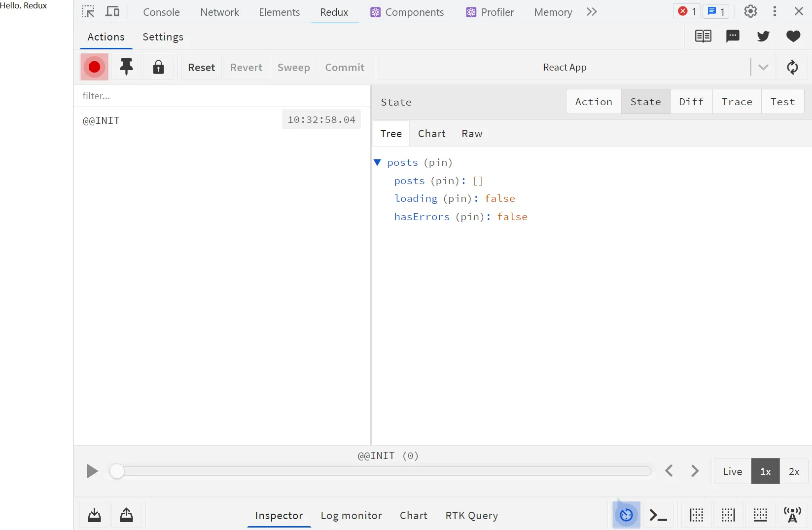The height and width of the screenshot is (530, 812).
Task: Toggle the device toolbar icon
Action: point(112,11)
